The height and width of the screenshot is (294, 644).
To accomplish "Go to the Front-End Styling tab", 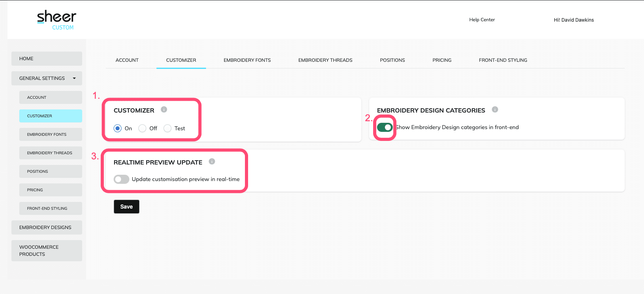I will [503, 60].
